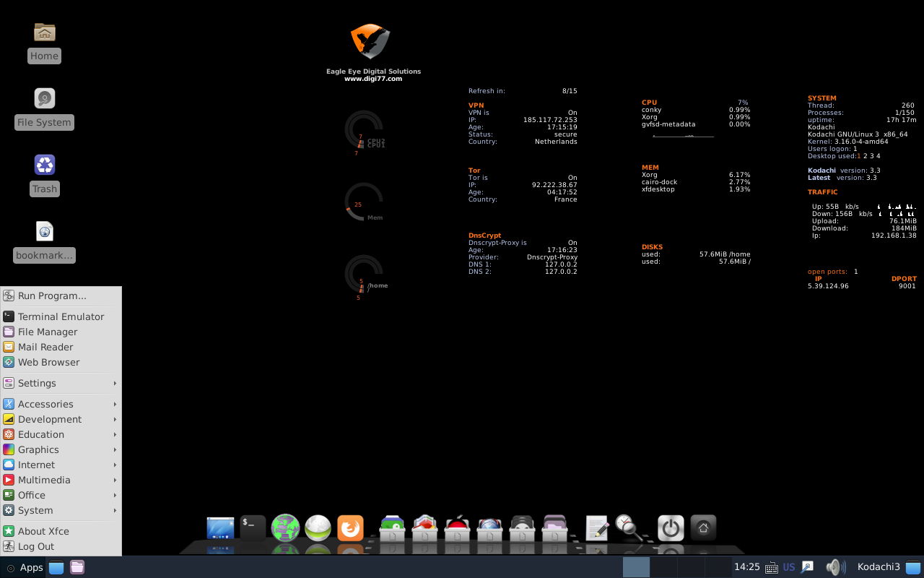This screenshot has width=924, height=578.
Task: Select Mail Reader in the menu
Action: click(61, 347)
